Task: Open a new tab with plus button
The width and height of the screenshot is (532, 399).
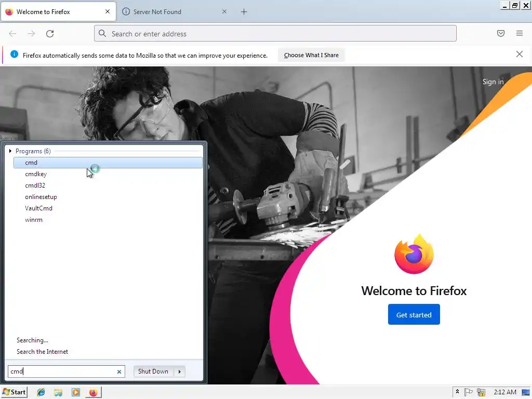Action: 244,12
